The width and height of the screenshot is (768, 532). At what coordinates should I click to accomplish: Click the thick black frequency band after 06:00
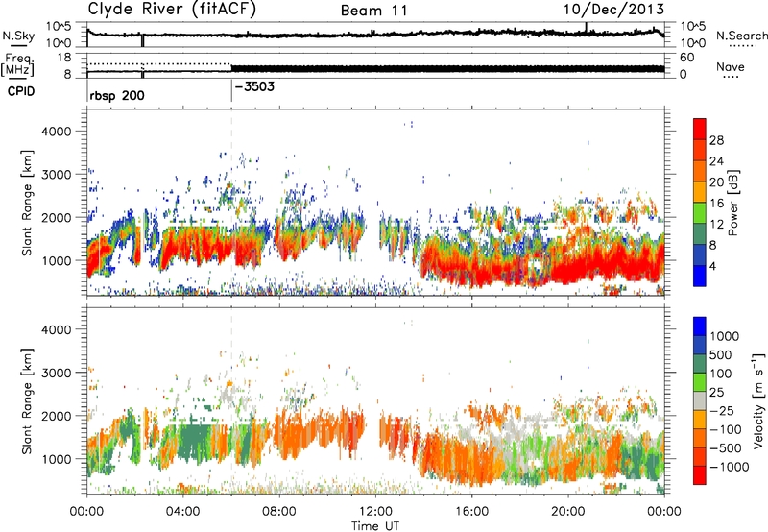(x=447, y=69)
